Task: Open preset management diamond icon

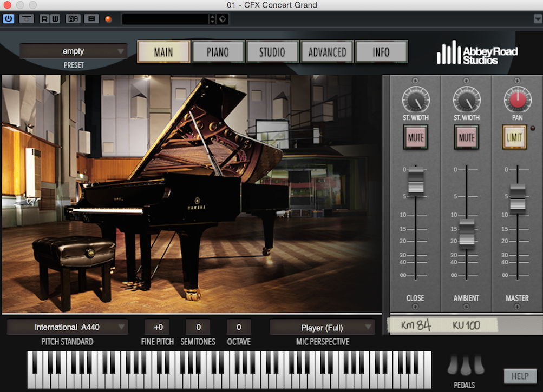Action: [223, 19]
